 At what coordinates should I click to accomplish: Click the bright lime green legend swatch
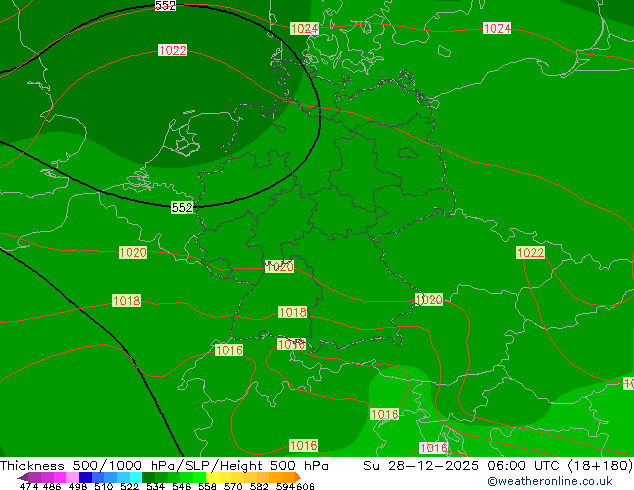199,477
